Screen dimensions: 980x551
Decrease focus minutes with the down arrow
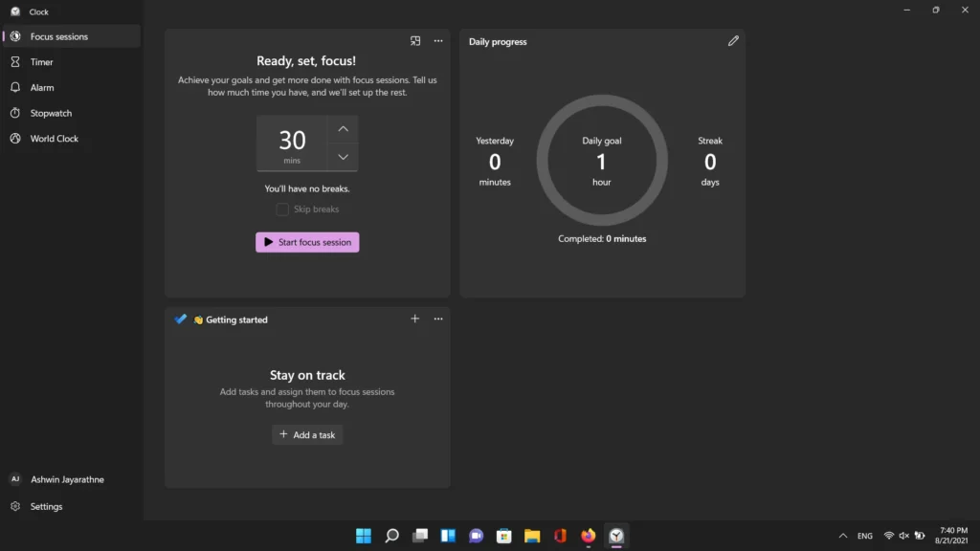pyautogui.click(x=343, y=157)
